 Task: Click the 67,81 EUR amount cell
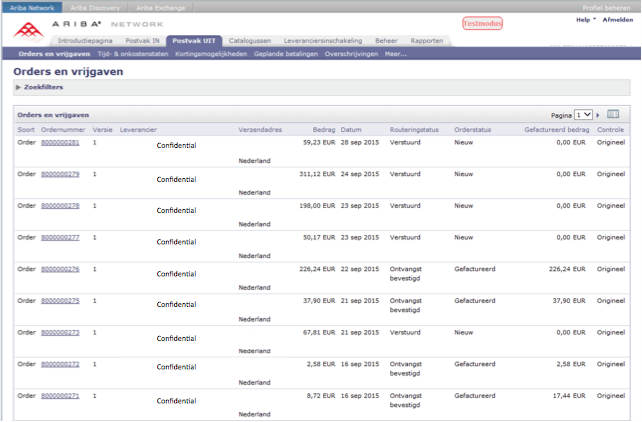coord(319,332)
